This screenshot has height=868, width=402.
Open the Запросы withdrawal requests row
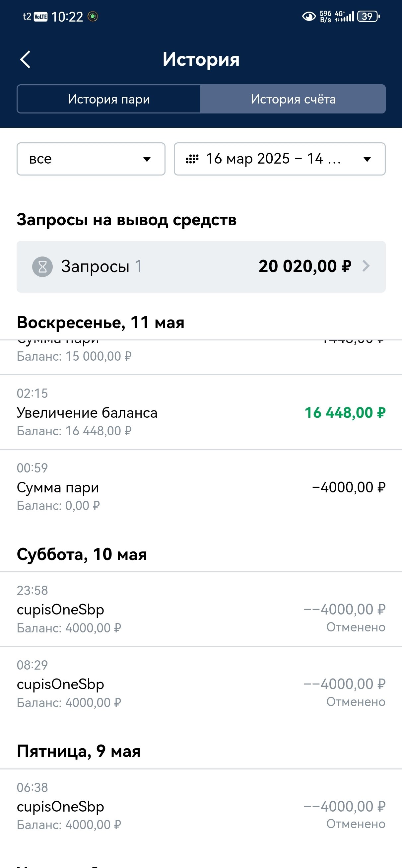201,266
